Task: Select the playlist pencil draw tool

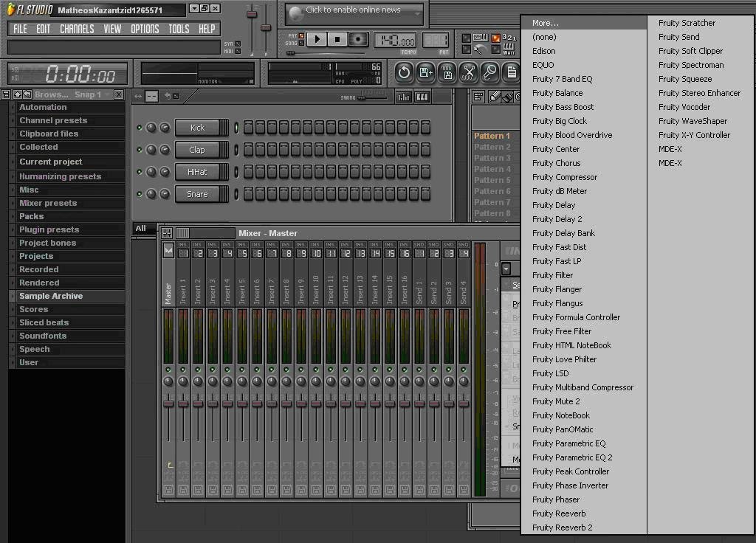Action: tap(495, 97)
